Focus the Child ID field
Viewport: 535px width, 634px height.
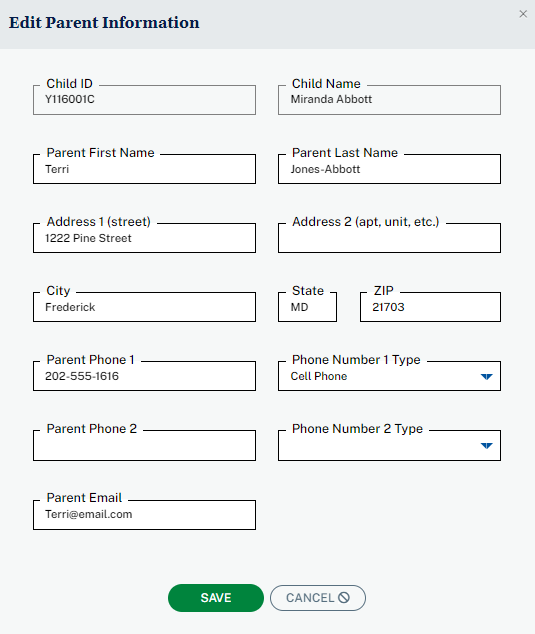click(x=144, y=100)
